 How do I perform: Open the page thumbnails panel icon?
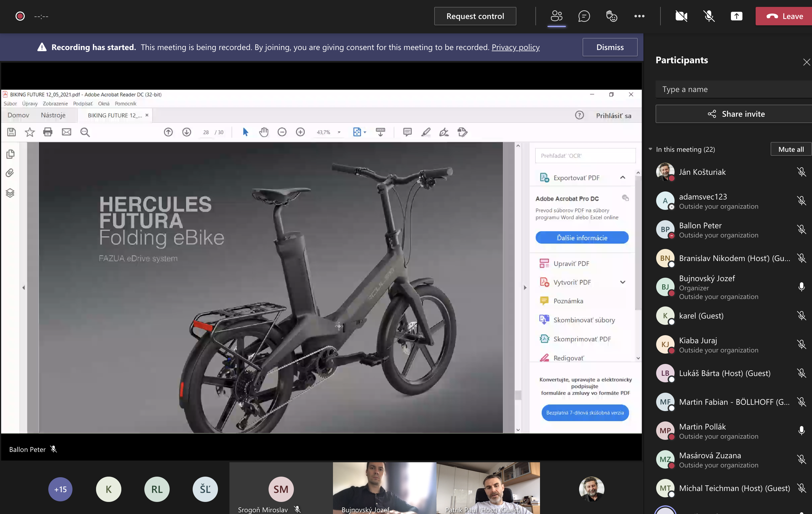click(10, 154)
